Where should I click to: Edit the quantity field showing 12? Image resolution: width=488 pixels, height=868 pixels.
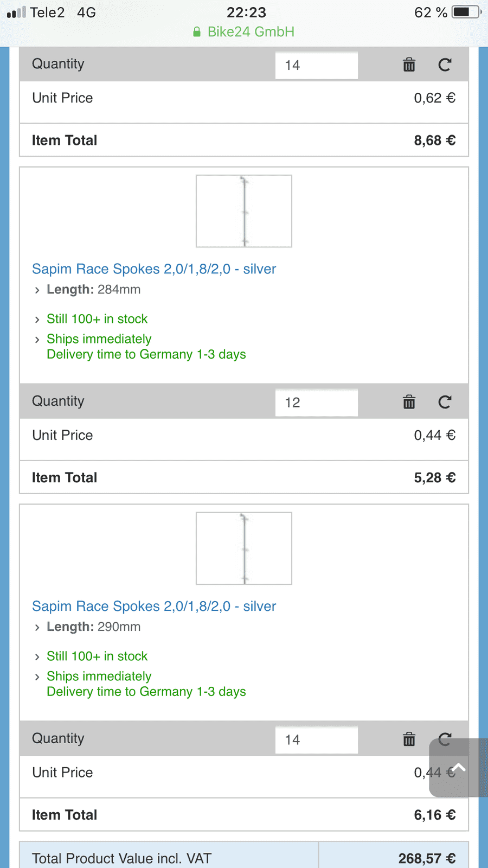(x=317, y=403)
